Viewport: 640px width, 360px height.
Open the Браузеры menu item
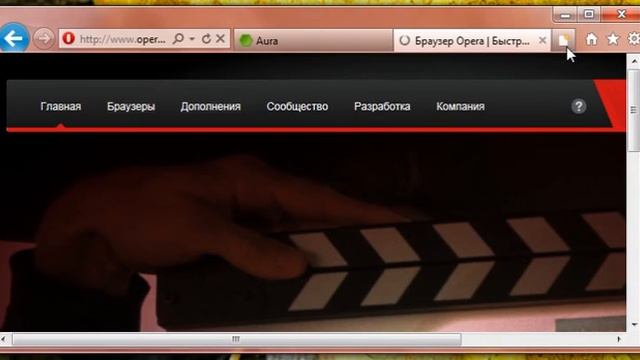click(131, 107)
